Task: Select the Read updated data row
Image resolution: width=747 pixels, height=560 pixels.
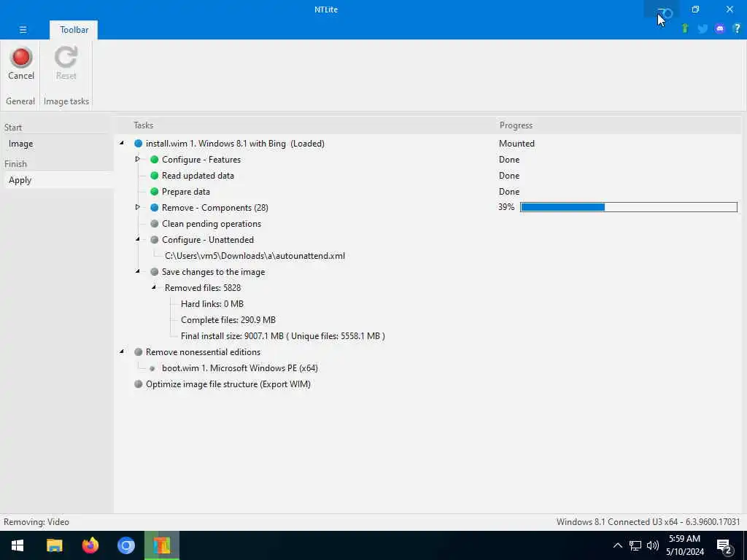Action: [x=198, y=175]
